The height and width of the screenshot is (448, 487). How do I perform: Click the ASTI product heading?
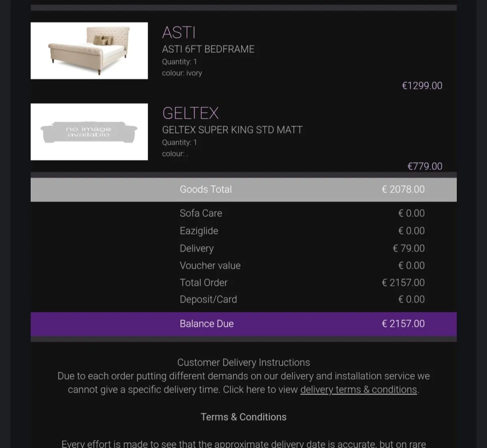click(x=179, y=32)
